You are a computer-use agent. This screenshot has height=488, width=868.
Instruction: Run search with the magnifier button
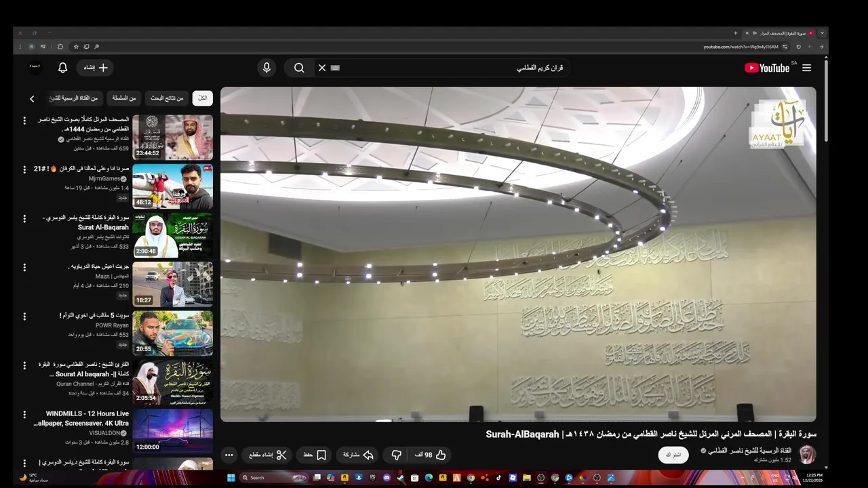point(299,68)
